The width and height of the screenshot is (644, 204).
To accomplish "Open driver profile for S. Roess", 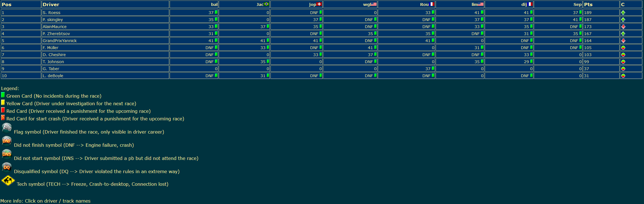I will point(51,13).
